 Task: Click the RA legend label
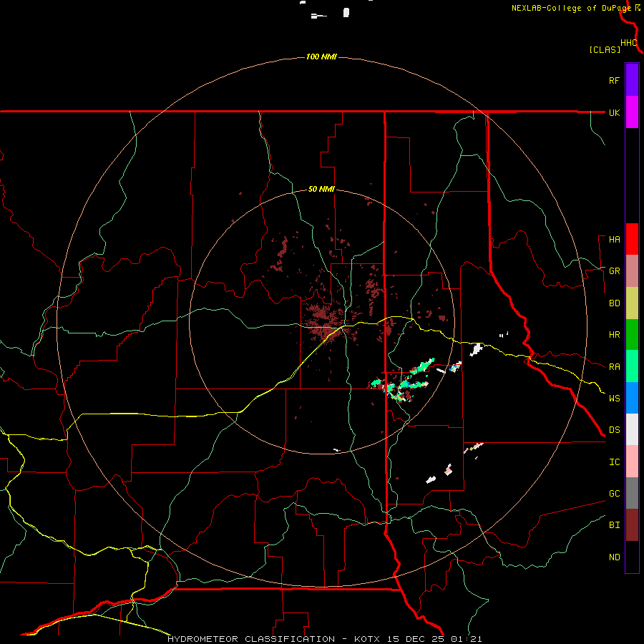[x=615, y=367]
